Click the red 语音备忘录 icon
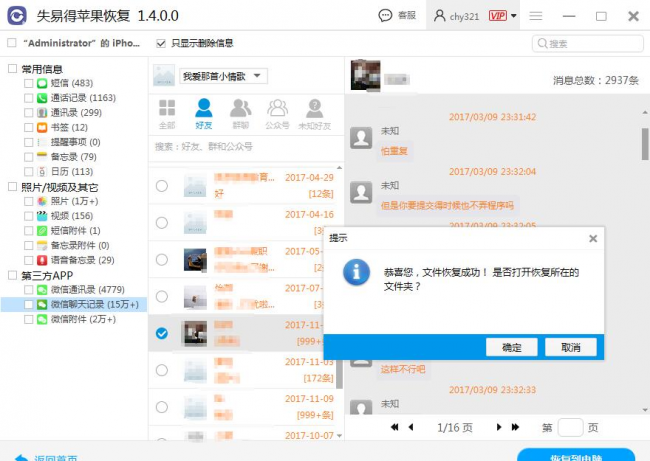 [42, 260]
